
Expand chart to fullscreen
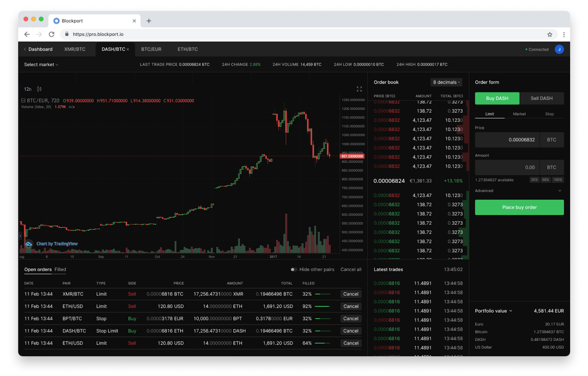tap(359, 89)
